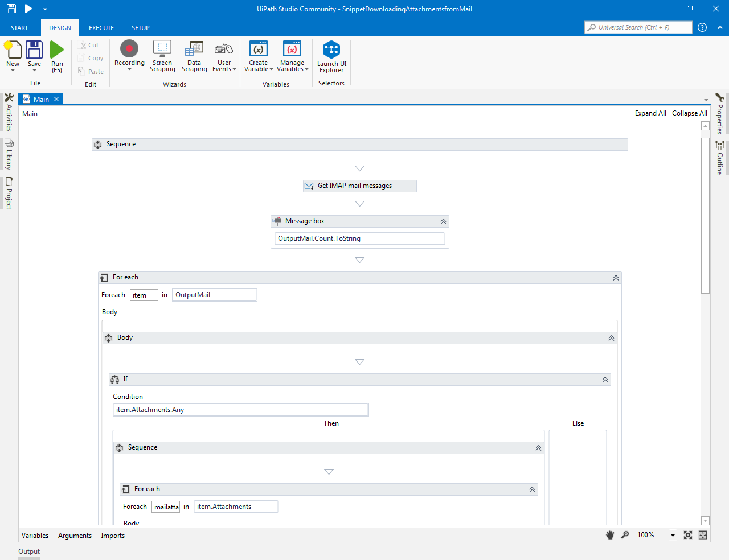Screen dimensions: 729x560
Task: Click the Else drop area
Action: (x=578, y=477)
